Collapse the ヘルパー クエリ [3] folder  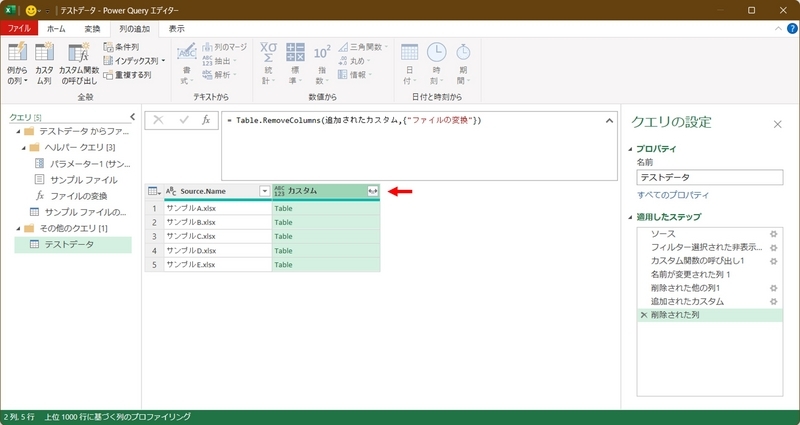pyautogui.click(x=23, y=147)
